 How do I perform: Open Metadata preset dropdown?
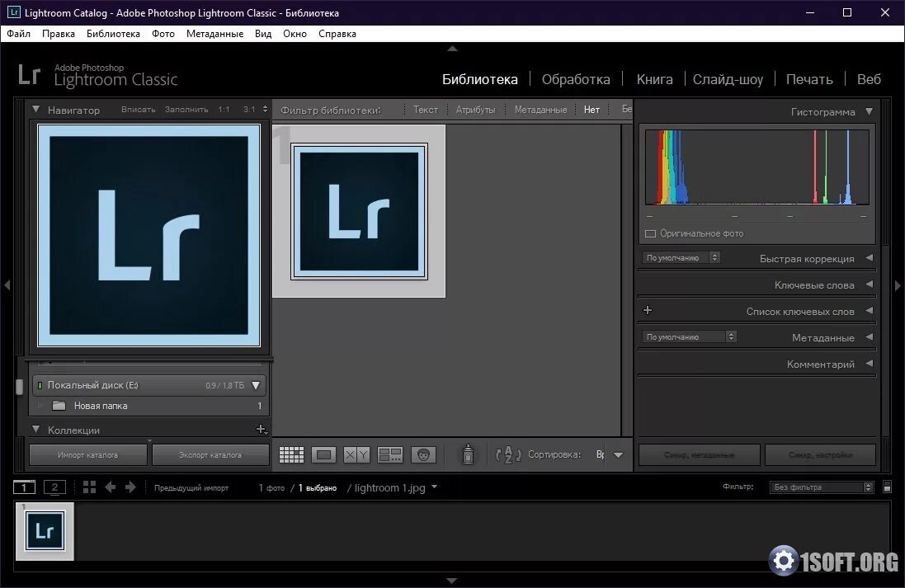[689, 336]
